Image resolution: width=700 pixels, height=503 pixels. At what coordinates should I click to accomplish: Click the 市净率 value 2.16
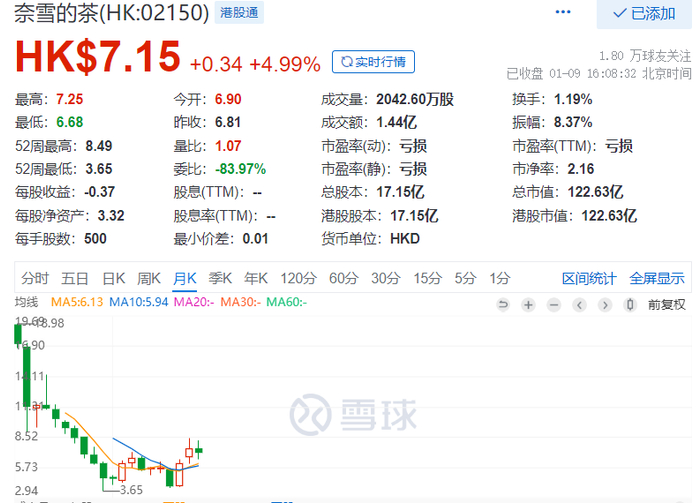tap(581, 169)
